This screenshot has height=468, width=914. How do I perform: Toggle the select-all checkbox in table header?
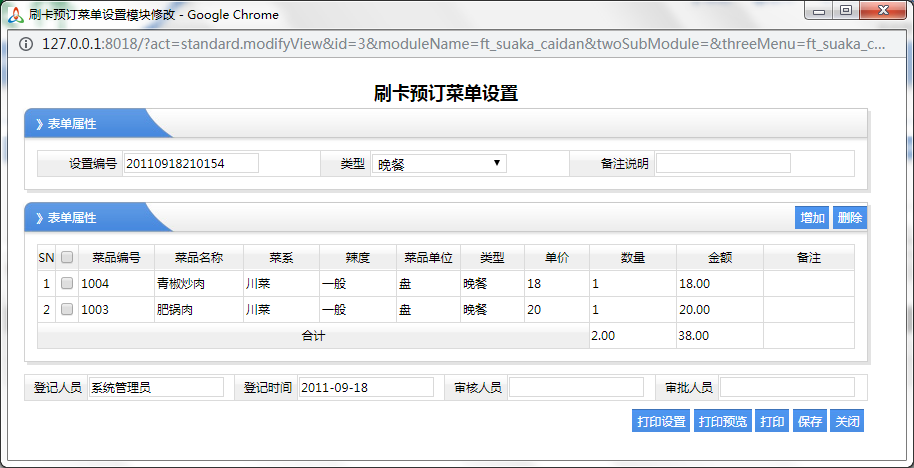(67, 257)
